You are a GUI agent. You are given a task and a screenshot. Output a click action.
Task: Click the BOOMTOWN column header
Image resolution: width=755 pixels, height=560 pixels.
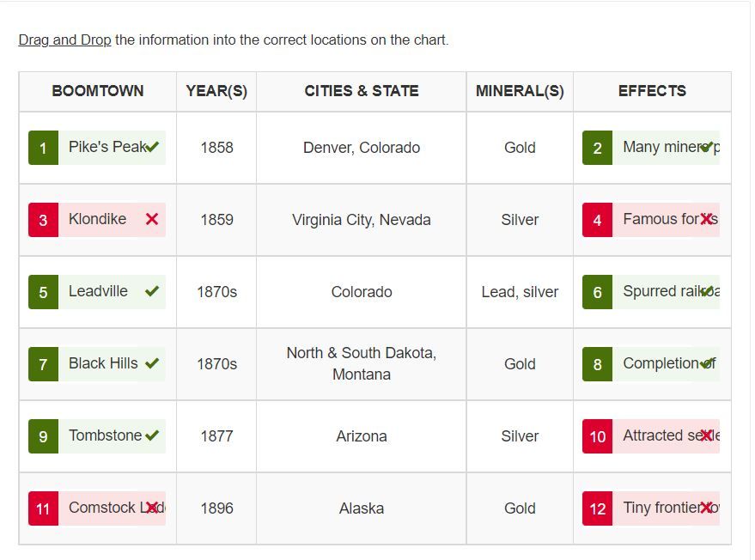(x=98, y=91)
